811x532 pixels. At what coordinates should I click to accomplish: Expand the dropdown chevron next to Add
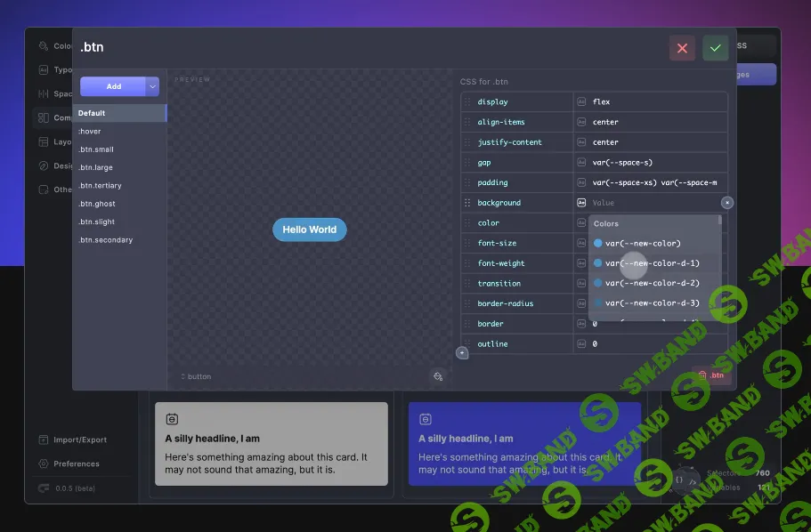[x=152, y=86]
